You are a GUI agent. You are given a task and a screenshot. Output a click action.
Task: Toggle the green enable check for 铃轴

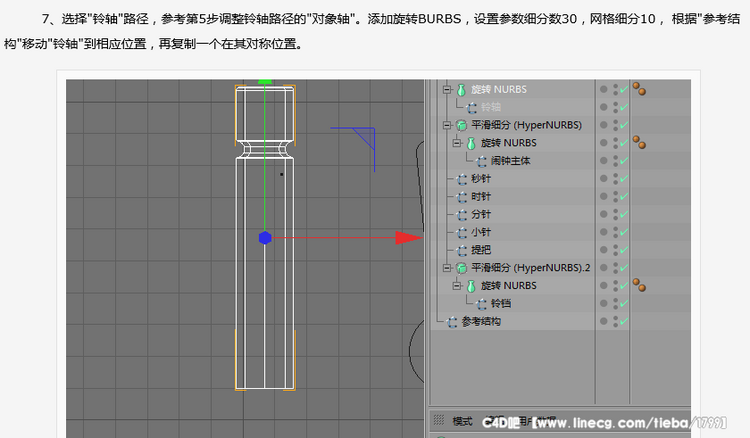tap(624, 108)
